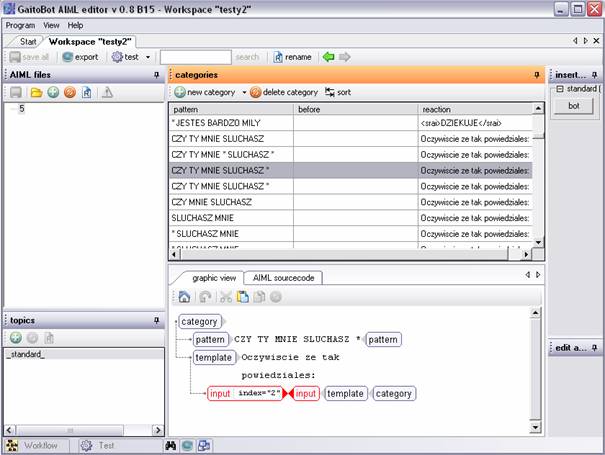This screenshot has height=455, width=605.
Task: Click the green back arrow
Action: [328, 57]
